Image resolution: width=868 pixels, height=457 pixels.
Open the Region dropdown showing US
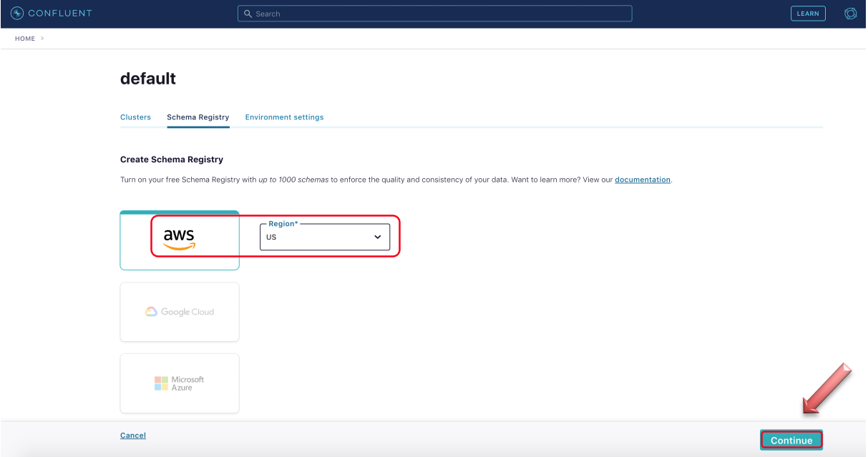coord(325,237)
